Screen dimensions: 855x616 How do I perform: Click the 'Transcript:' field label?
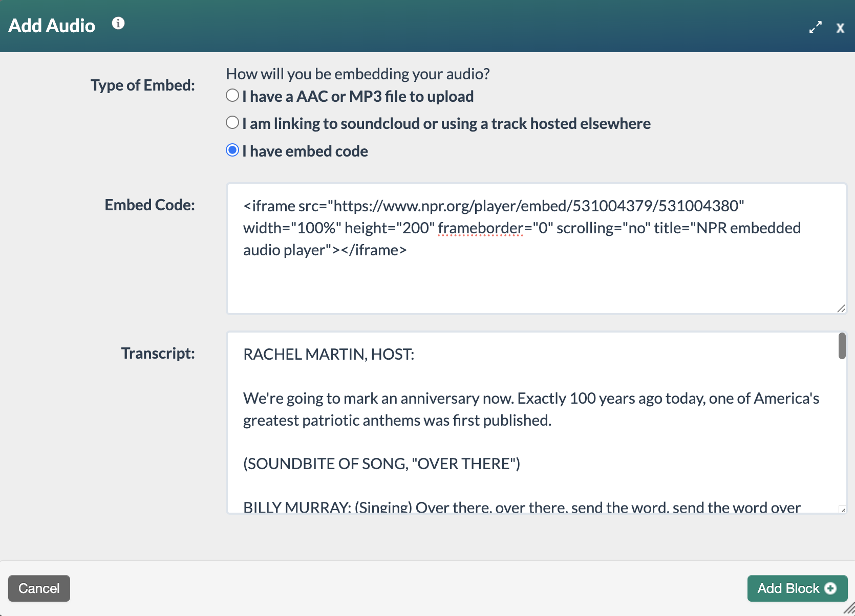[158, 353]
